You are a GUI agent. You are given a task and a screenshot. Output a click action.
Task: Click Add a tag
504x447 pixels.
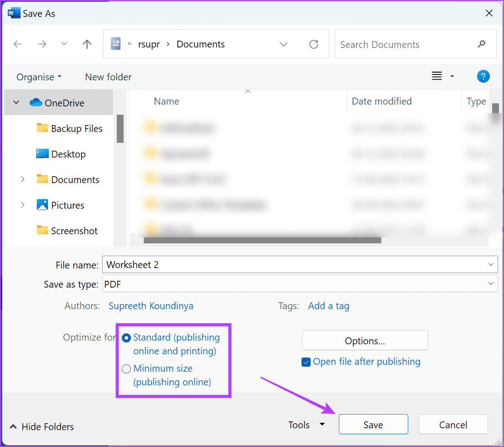tap(328, 306)
